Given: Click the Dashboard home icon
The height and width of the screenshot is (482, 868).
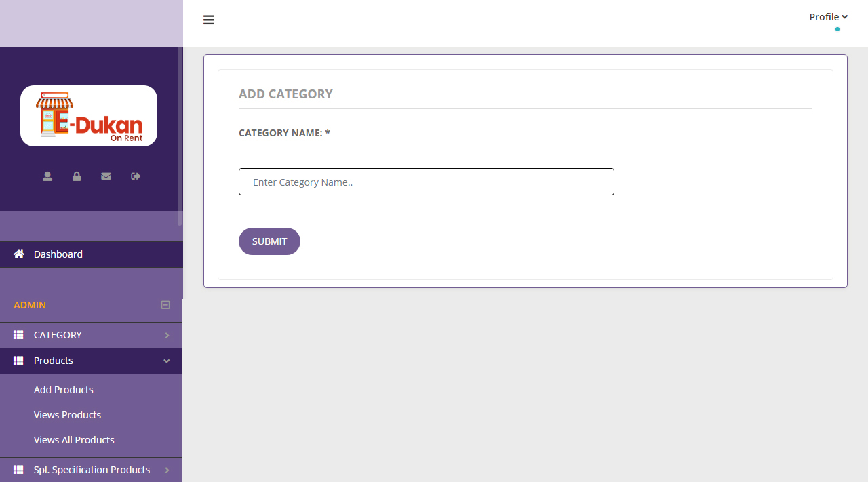Looking at the screenshot, I should [19, 254].
